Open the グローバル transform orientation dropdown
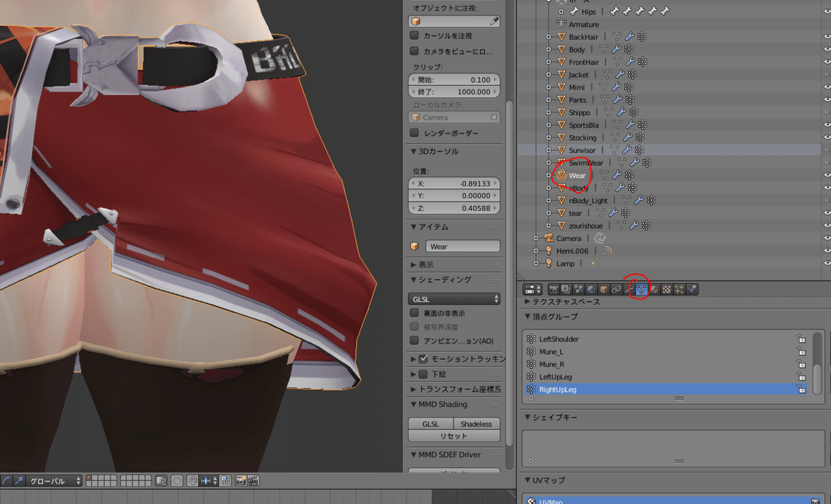 (x=53, y=480)
